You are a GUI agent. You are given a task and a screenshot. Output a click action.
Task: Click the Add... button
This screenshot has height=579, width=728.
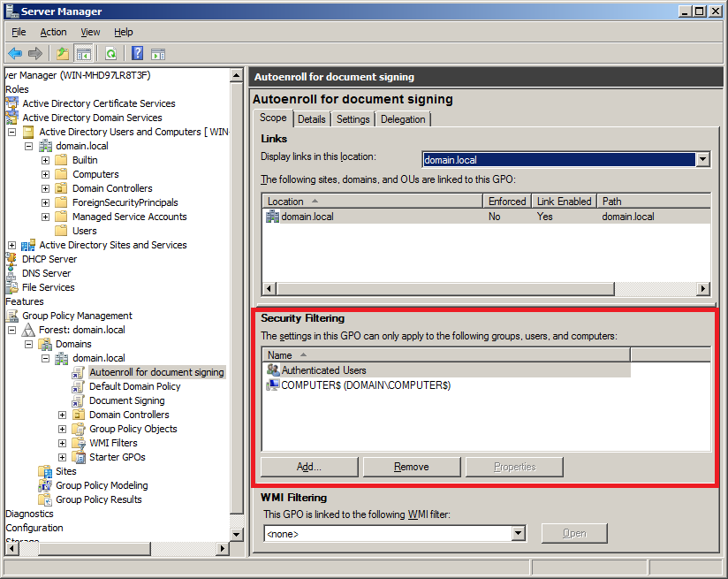coord(309,467)
